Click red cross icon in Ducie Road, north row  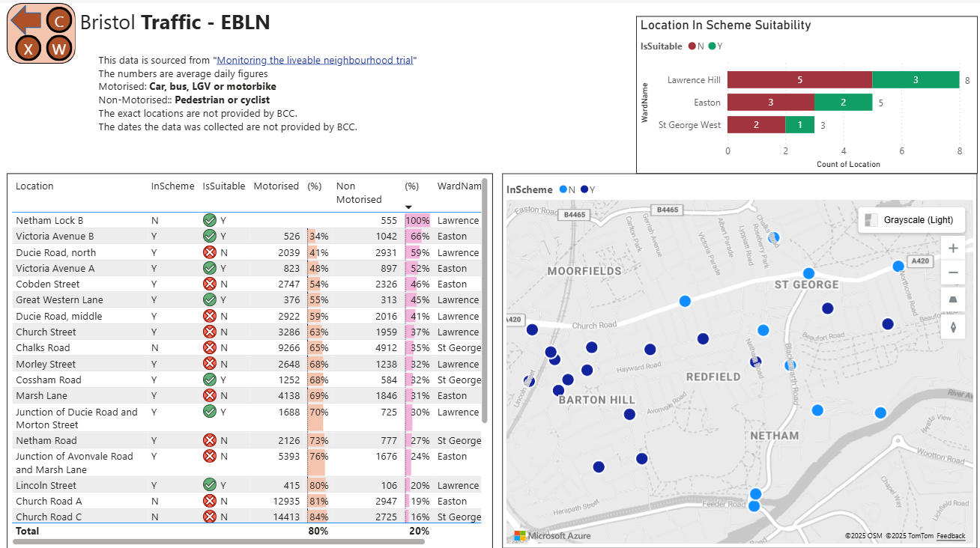(209, 252)
